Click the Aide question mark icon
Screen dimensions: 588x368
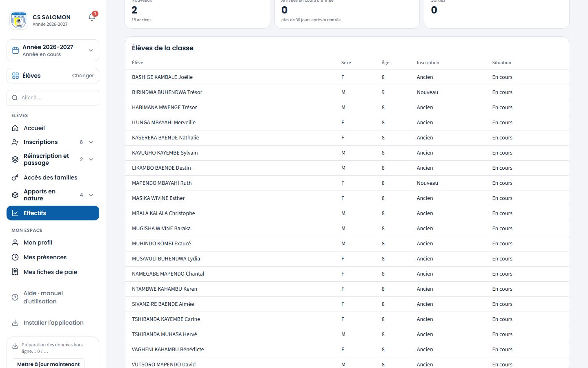pos(15,297)
